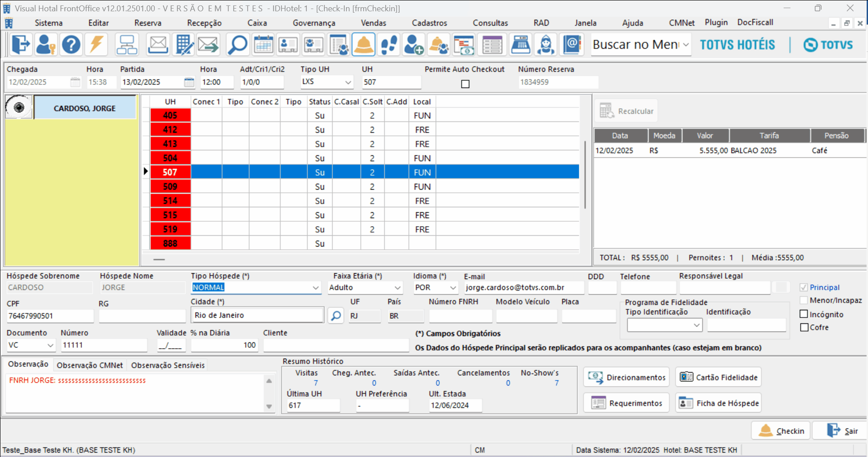The width and height of the screenshot is (868, 457).
Task: Click the cash register toolbar icon
Action: (520, 45)
